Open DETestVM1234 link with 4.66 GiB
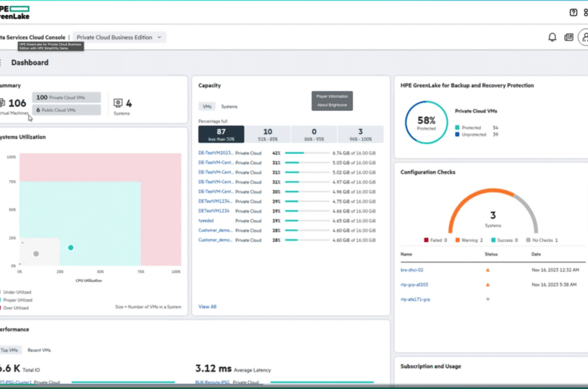This screenshot has width=588, height=389. pyautogui.click(x=214, y=211)
